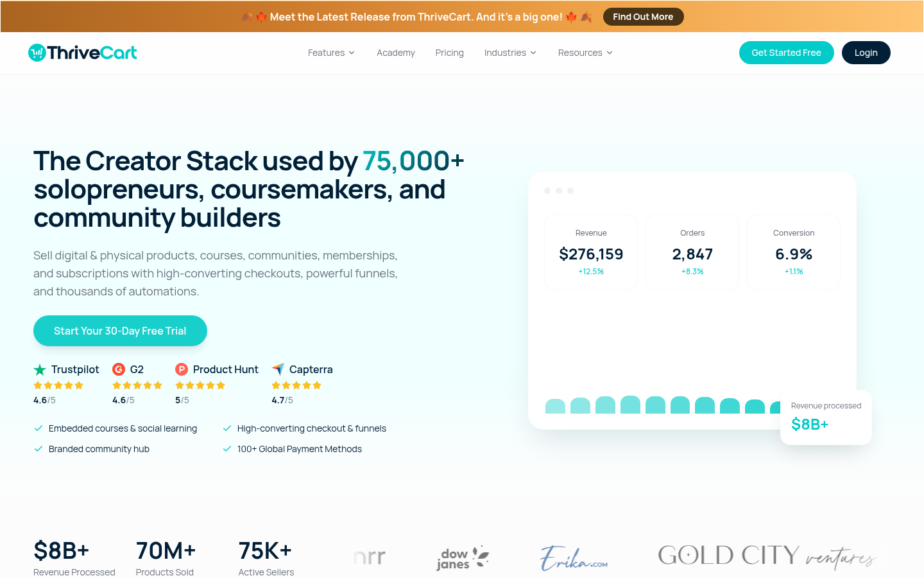Image resolution: width=924 pixels, height=578 pixels.
Task: Click checkmark beside High-converting checkout & funnels
Action: click(227, 428)
